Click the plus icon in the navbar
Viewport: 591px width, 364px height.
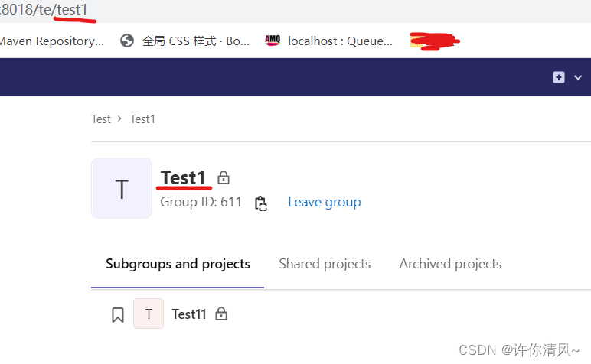559,77
